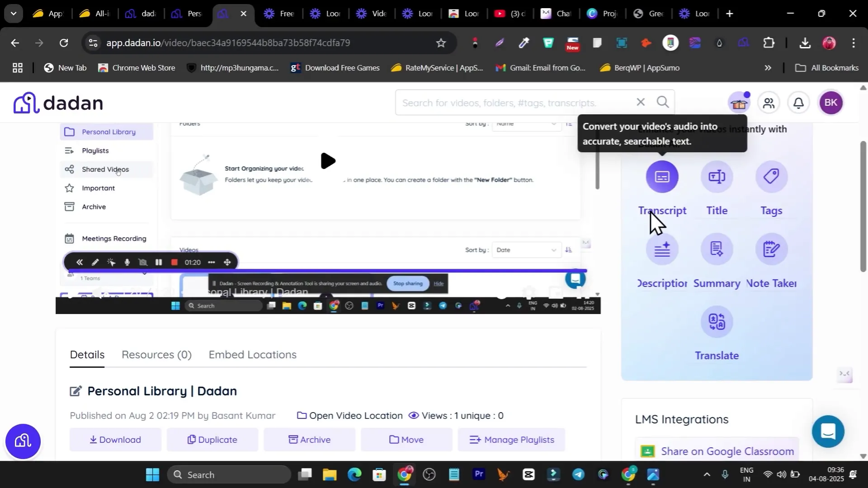Screen dimensions: 868x488
Task: Focus the search videos input field
Action: (515, 103)
